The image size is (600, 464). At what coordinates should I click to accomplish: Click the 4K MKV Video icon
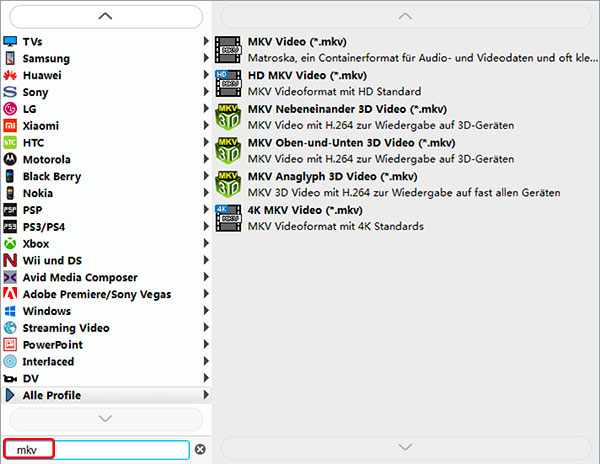pos(228,218)
